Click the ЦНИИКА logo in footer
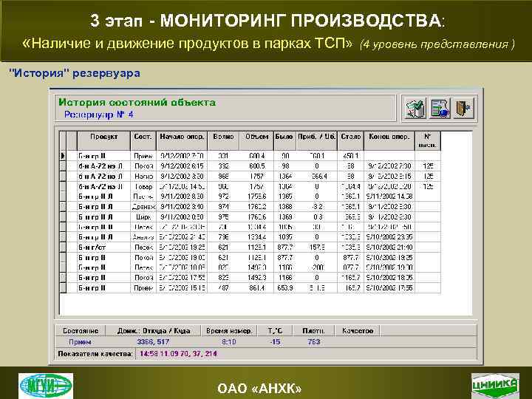532x399 pixels. point(496,386)
